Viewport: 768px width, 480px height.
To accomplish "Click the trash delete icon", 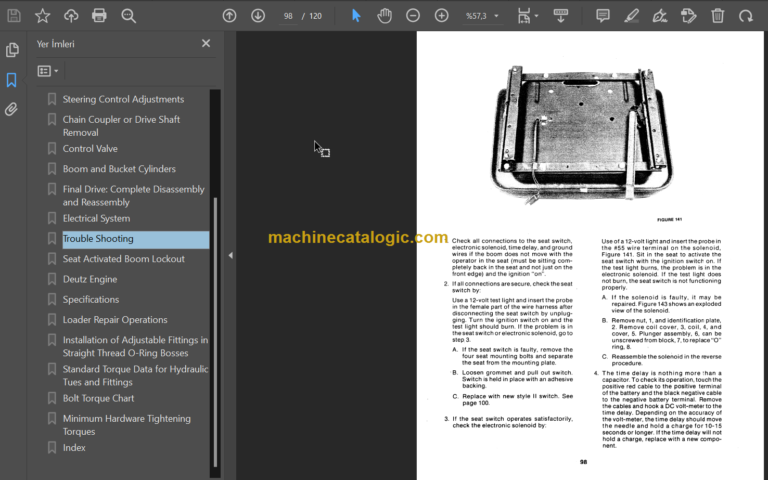I will coord(718,15).
